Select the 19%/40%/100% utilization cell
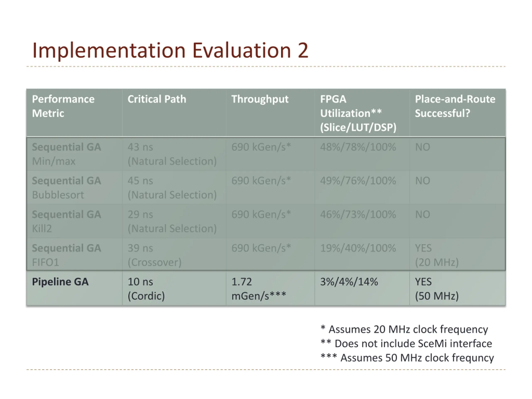The width and height of the screenshot is (532, 399). point(358,248)
